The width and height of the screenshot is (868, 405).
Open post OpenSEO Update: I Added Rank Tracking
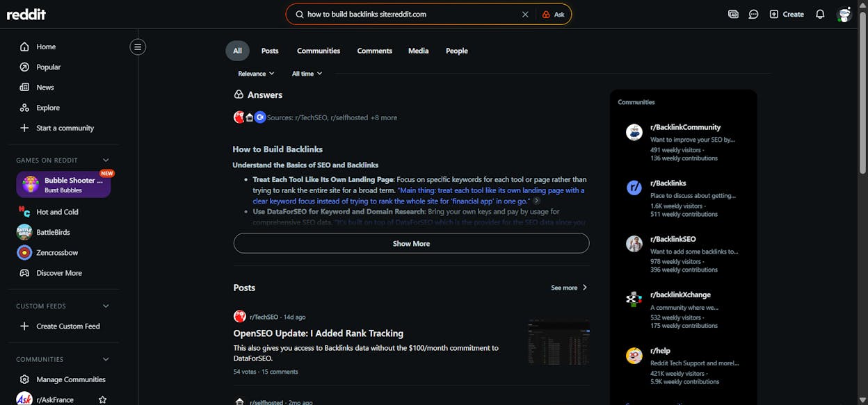pyautogui.click(x=319, y=333)
